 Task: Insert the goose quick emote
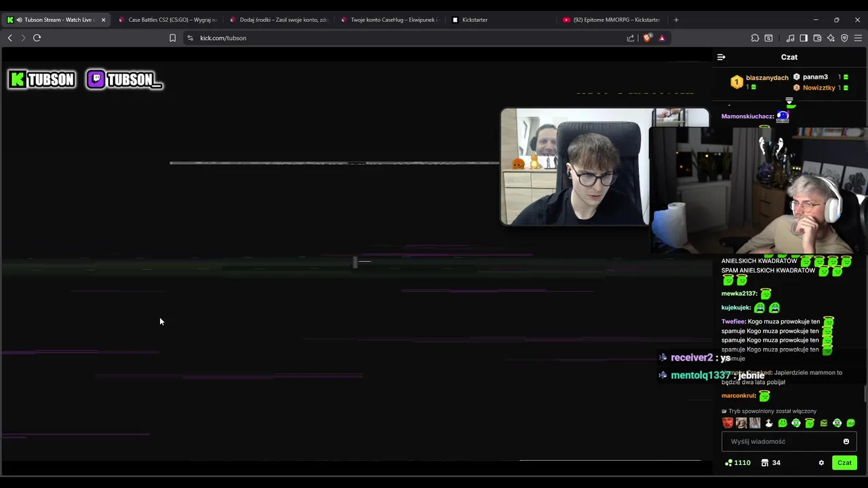tap(768, 423)
